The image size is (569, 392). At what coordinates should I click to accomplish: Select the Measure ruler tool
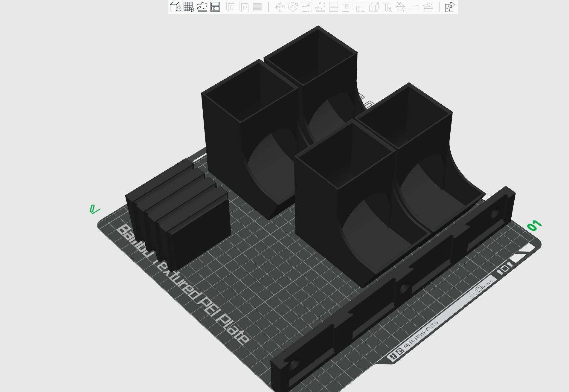coord(414,7)
